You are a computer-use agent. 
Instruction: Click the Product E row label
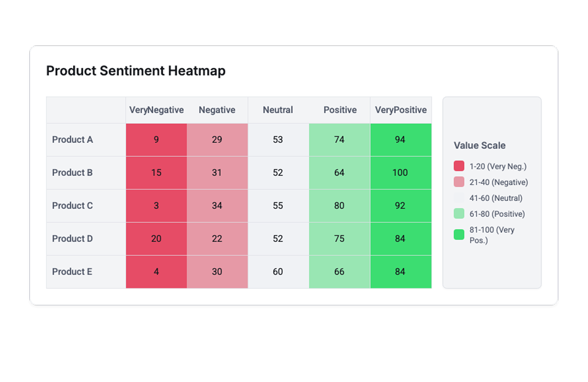72,272
